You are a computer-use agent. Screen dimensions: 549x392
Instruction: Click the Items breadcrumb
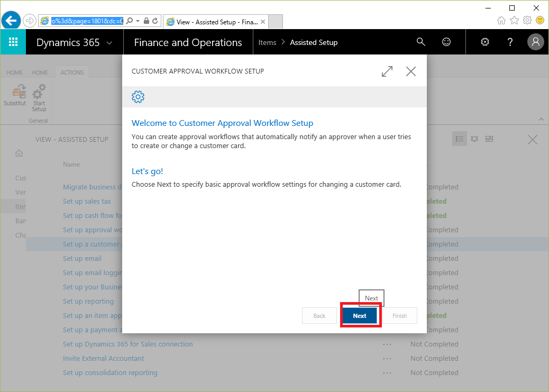pyautogui.click(x=267, y=42)
